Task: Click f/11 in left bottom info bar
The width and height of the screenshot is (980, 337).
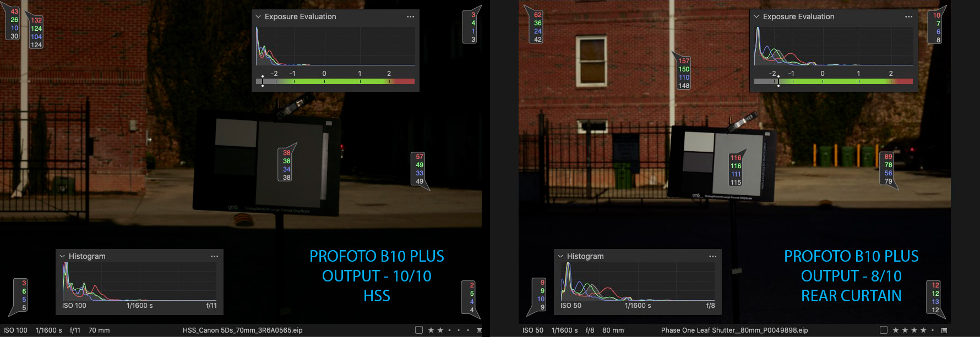Action: (75, 330)
